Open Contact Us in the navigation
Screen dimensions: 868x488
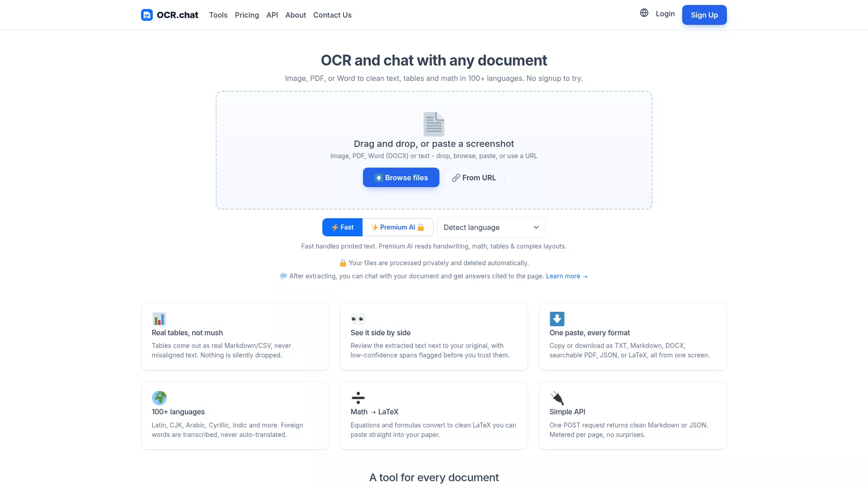[x=332, y=15]
